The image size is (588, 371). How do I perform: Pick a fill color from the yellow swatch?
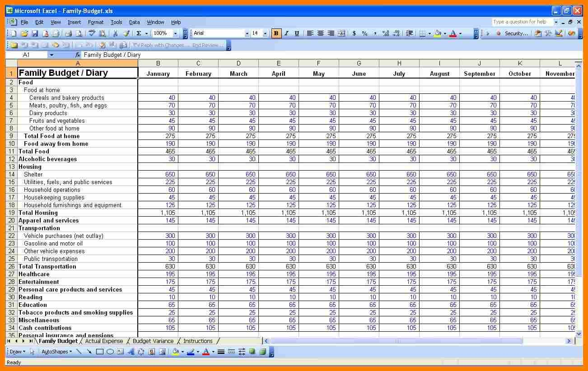point(437,33)
